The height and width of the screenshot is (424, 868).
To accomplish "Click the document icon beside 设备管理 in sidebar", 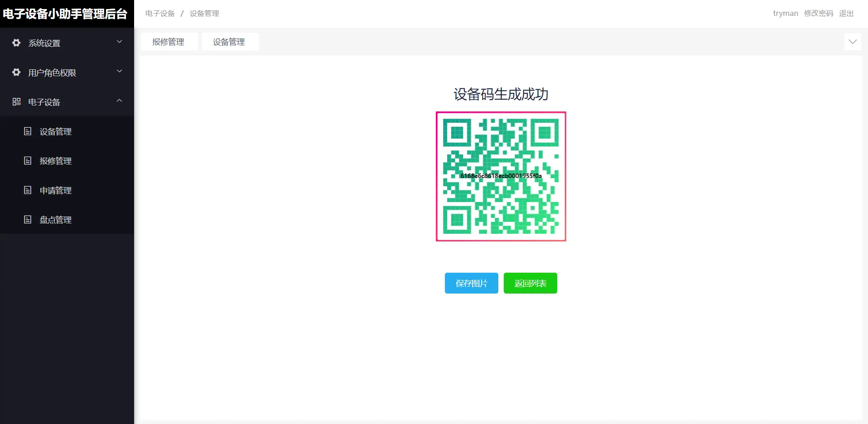I will (x=28, y=131).
